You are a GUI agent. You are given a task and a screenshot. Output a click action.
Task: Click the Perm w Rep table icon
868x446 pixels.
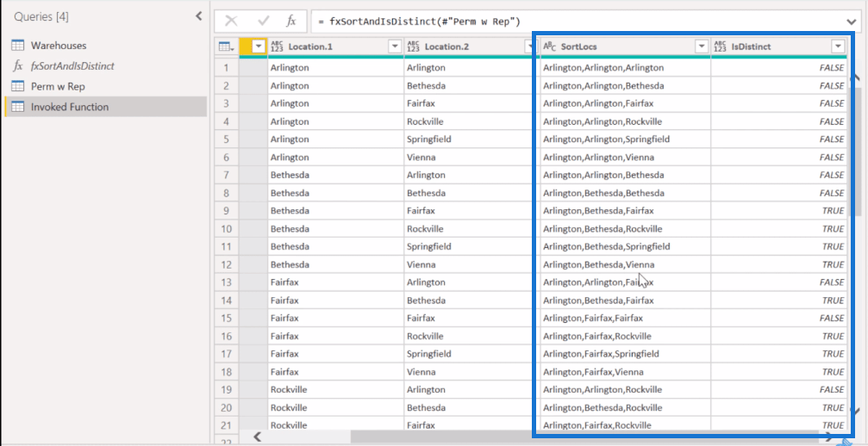click(18, 86)
